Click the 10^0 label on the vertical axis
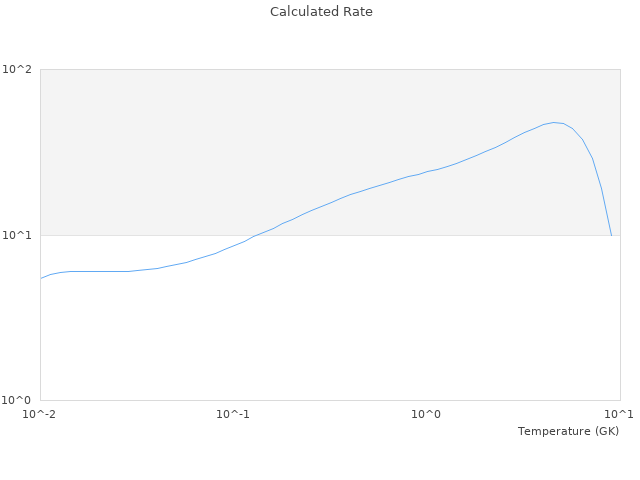Screen dimensions: 640x480 coord(17,401)
